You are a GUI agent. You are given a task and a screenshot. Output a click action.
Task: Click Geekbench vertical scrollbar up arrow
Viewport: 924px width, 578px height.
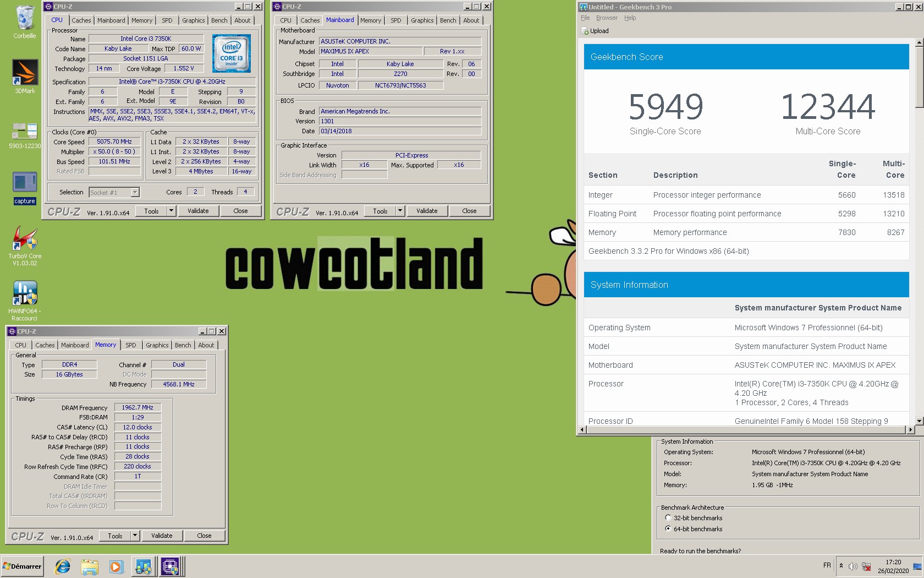pos(919,42)
